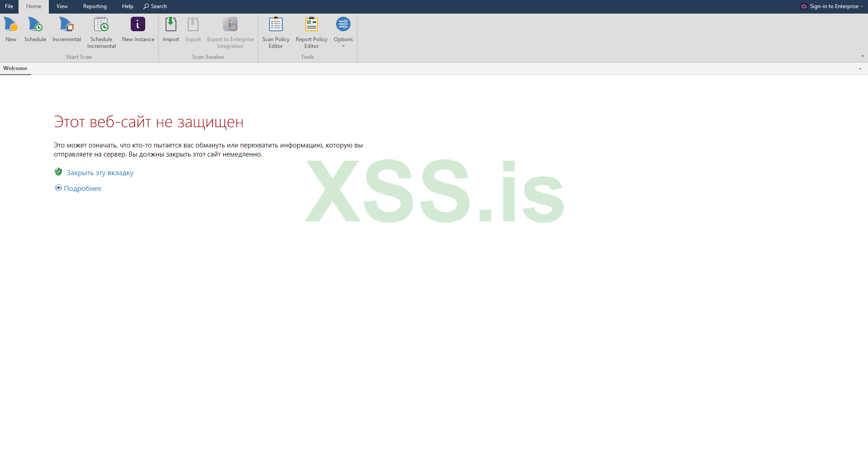Expand the Подробнее details arrow
Image resolution: width=868 pixels, height=461 pixels.
[58, 188]
